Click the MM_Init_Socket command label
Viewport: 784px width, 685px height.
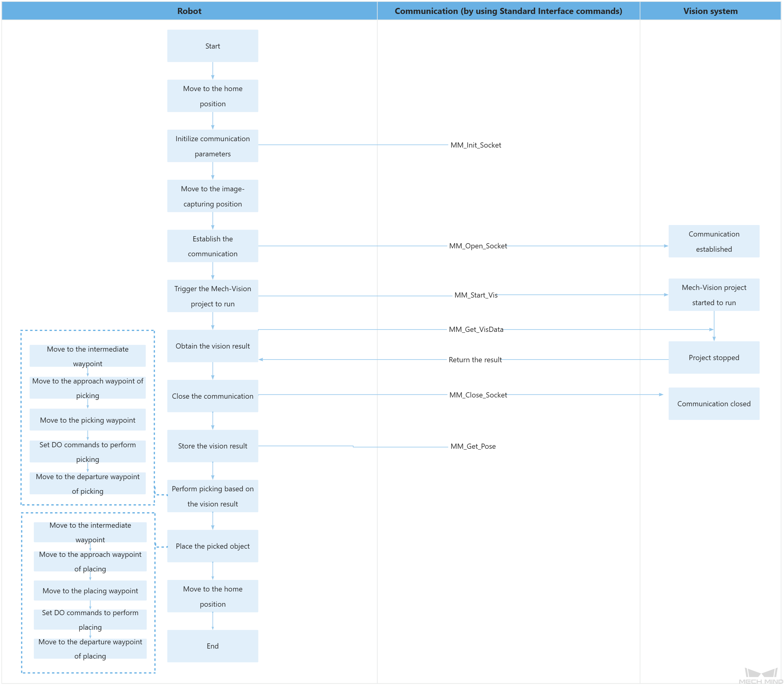(x=476, y=145)
